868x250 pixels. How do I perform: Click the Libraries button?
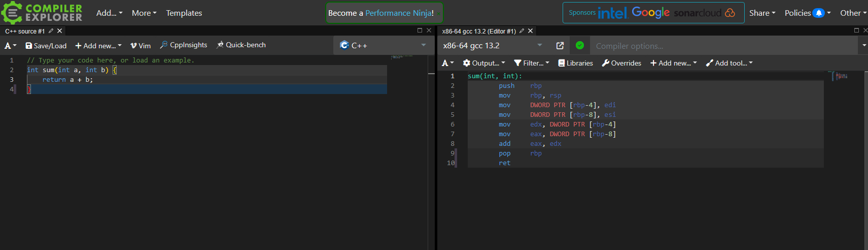(575, 63)
